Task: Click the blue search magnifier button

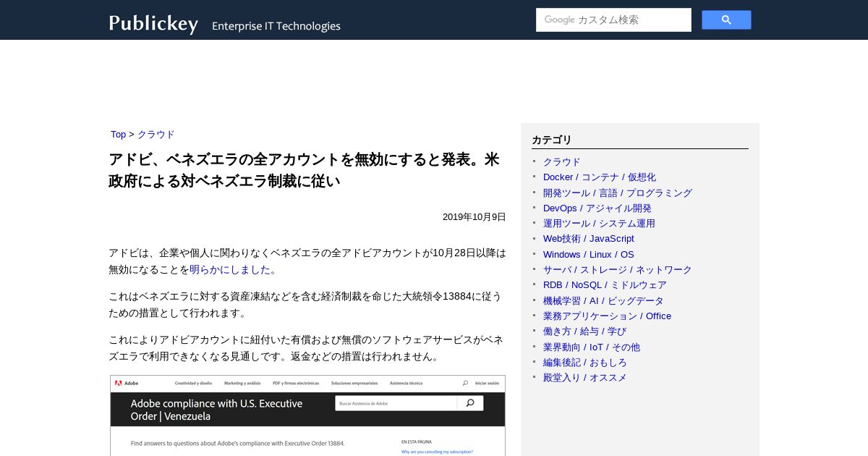Action: coord(726,20)
